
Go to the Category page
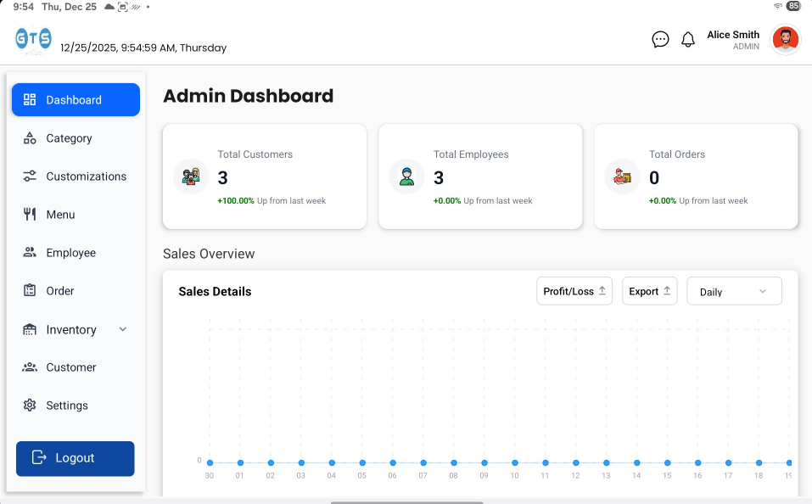tap(76, 137)
